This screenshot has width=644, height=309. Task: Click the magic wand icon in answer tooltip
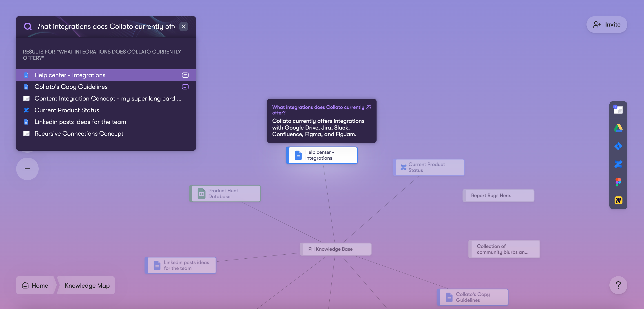(x=369, y=107)
